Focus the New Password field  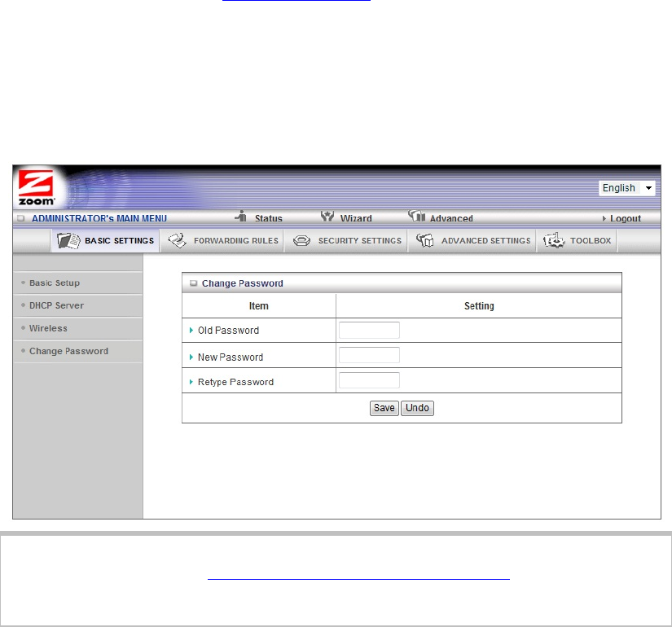(369, 355)
